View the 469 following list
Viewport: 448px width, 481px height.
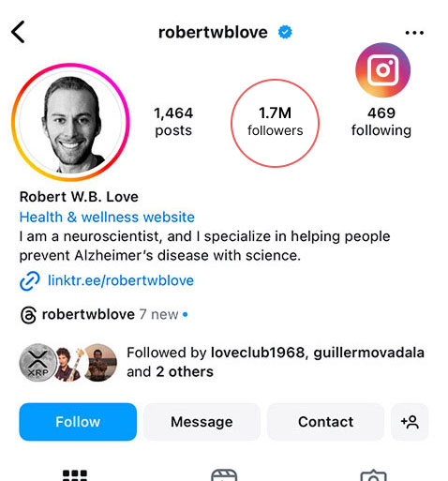coord(381,122)
